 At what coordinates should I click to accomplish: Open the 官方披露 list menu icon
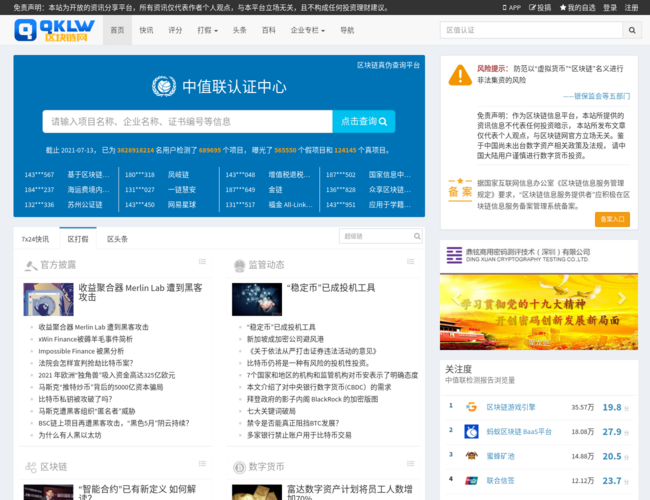click(202, 262)
